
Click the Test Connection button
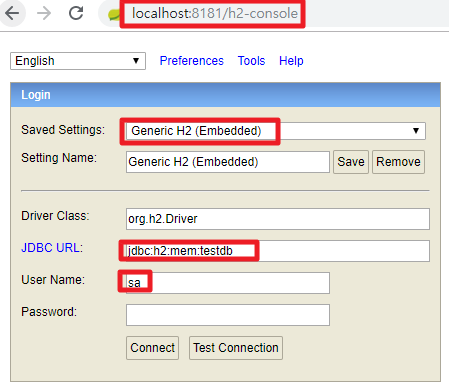pos(236,348)
